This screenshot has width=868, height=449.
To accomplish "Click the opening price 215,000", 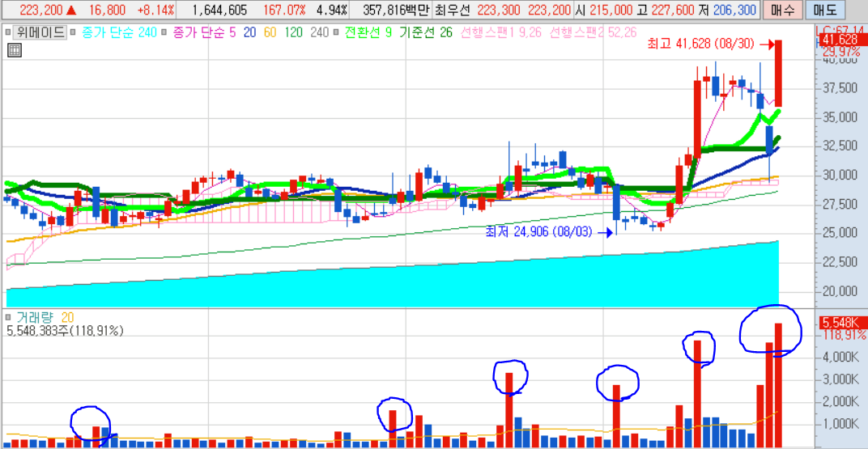I will tap(611, 10).
